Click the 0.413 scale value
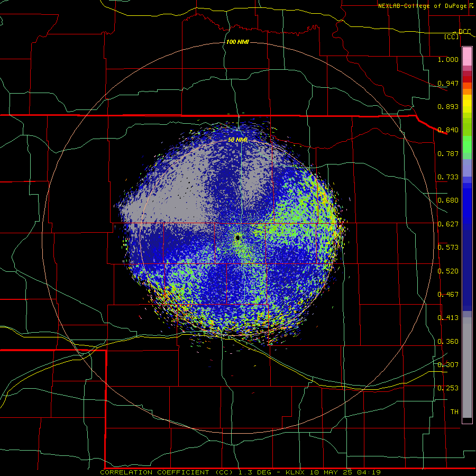476x476 pixels. [448, 318]
